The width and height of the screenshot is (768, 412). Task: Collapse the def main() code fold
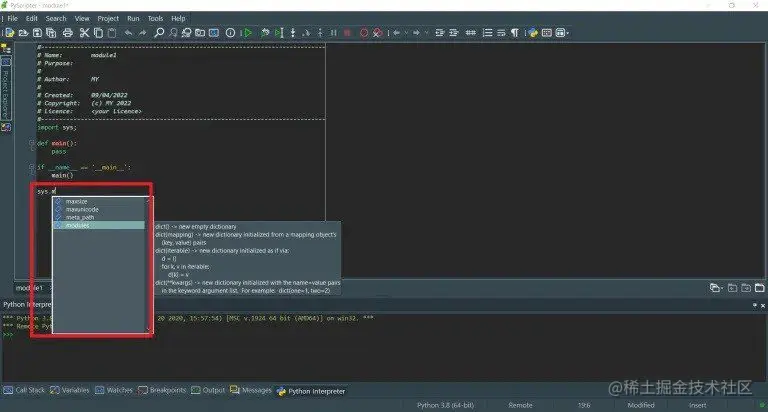click(x=31, y=144)
